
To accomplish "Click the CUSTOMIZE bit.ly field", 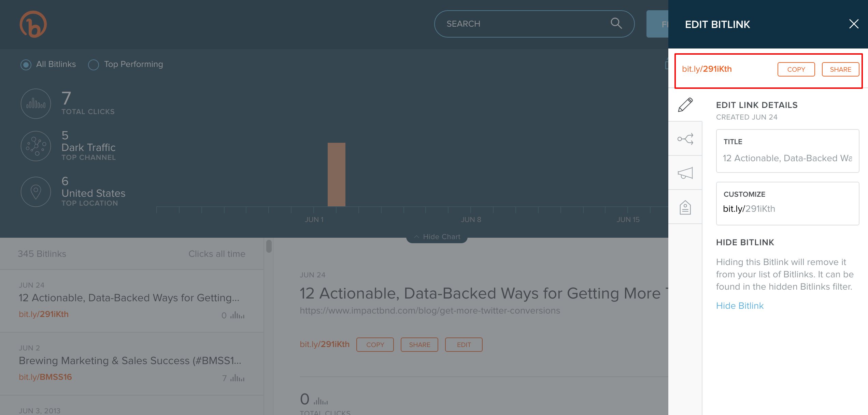I will pos(787,204).
